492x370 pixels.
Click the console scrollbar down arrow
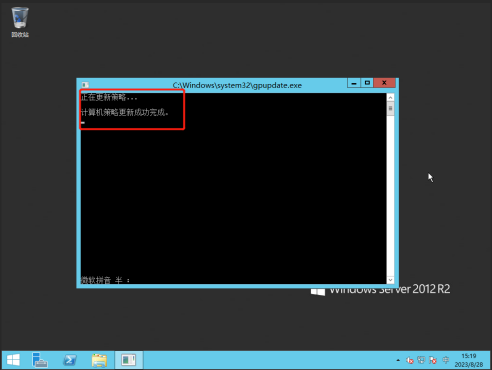click(390, 280)
